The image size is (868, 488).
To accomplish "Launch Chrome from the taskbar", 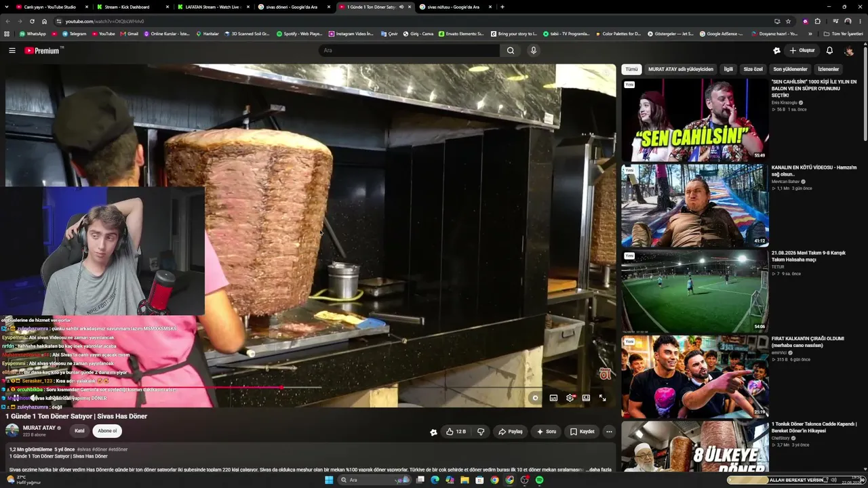I will click(494, 480).
